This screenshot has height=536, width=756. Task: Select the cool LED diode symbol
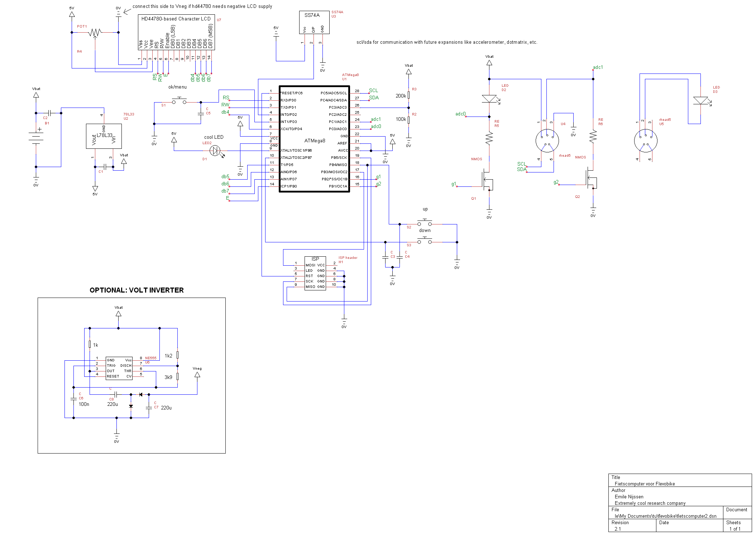(215, 151)
